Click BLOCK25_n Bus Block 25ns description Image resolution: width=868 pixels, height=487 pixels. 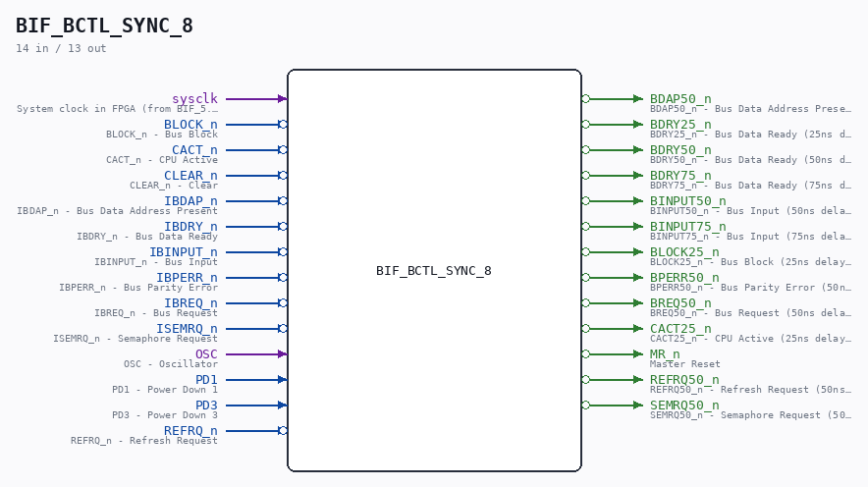pyautogui.click(x=750, y=261)
